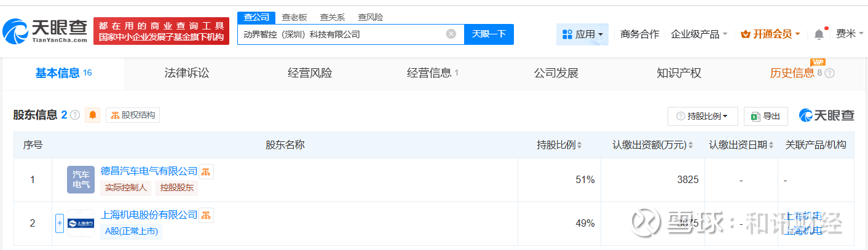The height and width of the screenshot is (250, 868).
Task: Expand the 上海机电股份有限公司 row with plus button
Action: click(60, 223)
